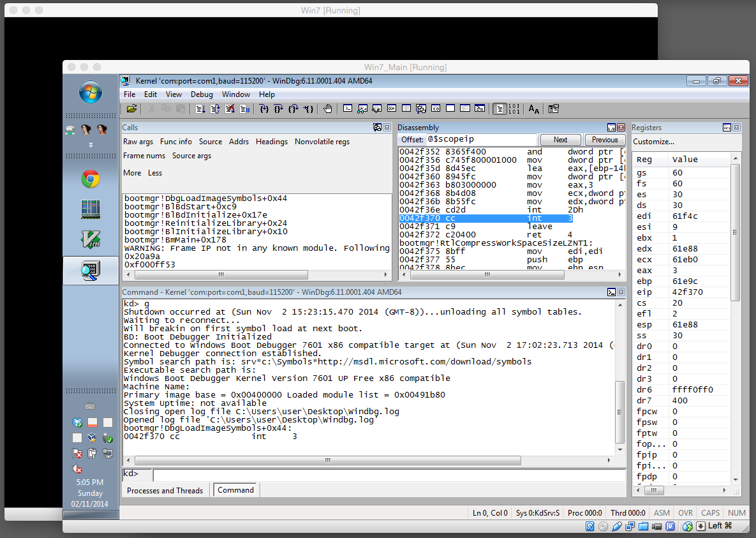Screen dimensions: 756x538
Task: Toggle Nonvolatile regs in Calls window
Action: [x=322, y=142]
